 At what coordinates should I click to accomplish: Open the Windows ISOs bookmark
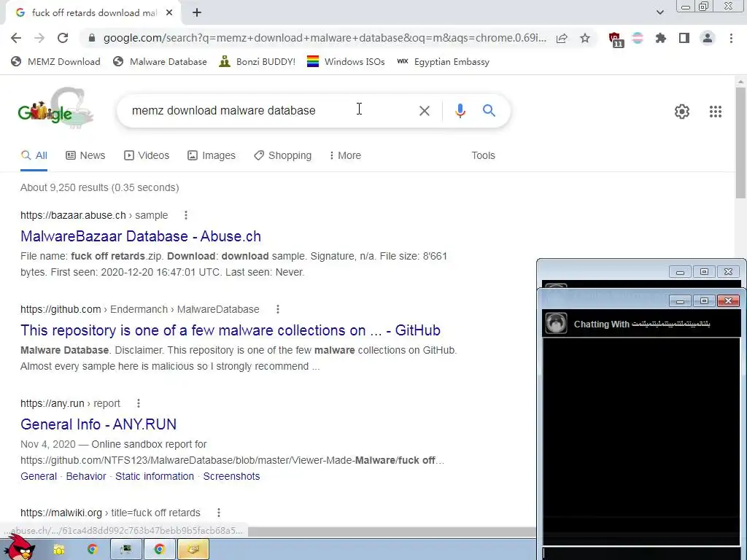[x=346, y=61]
